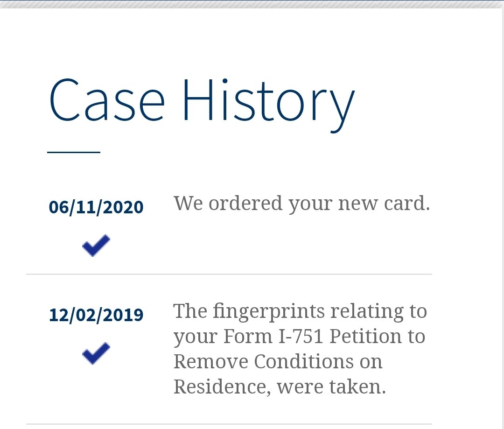This screenshot has width=504, height=429.
Task: Click the checkmark under 06/11/2020
Action: pos(96,246)
